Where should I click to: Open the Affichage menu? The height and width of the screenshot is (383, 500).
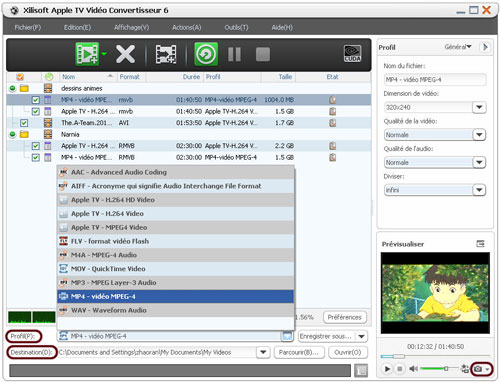tap(131, 27)
